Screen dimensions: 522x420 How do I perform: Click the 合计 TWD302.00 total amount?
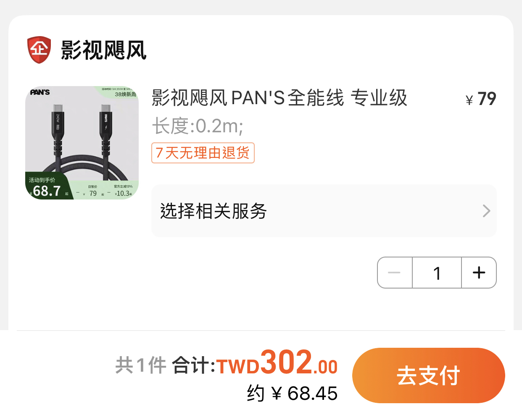point(255,363)
